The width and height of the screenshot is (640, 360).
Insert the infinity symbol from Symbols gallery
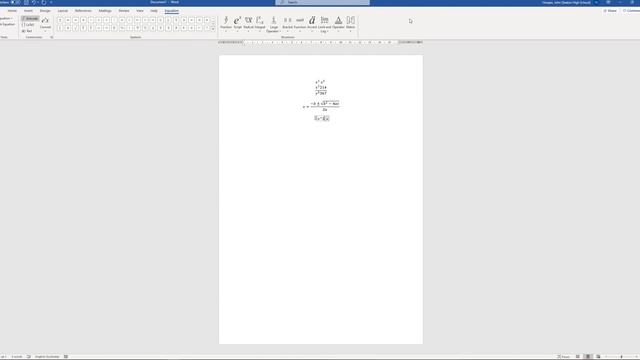pyautogui.click(x=68, y=20)
